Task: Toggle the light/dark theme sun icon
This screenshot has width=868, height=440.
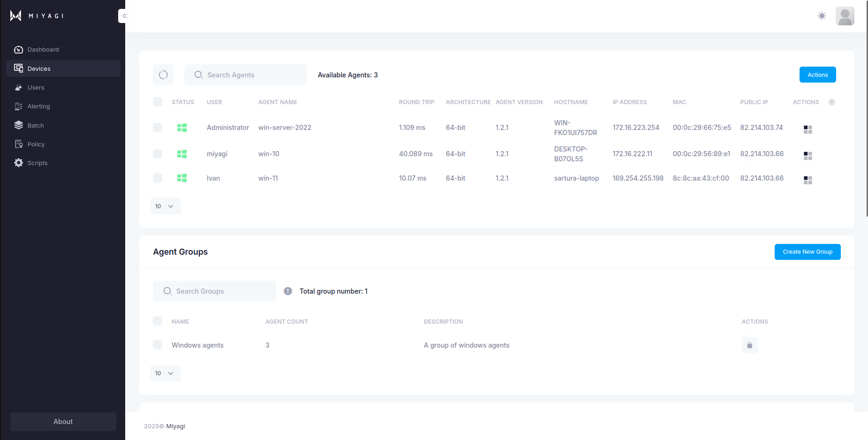Action: 822,16
